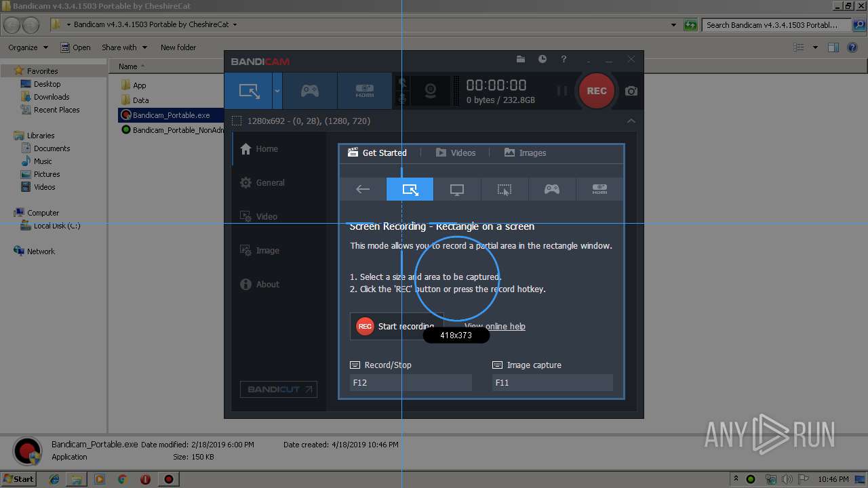Launch Internet Explorer from the taskbar
This screenshot has width=868, height=488.
tap(54, 479)
